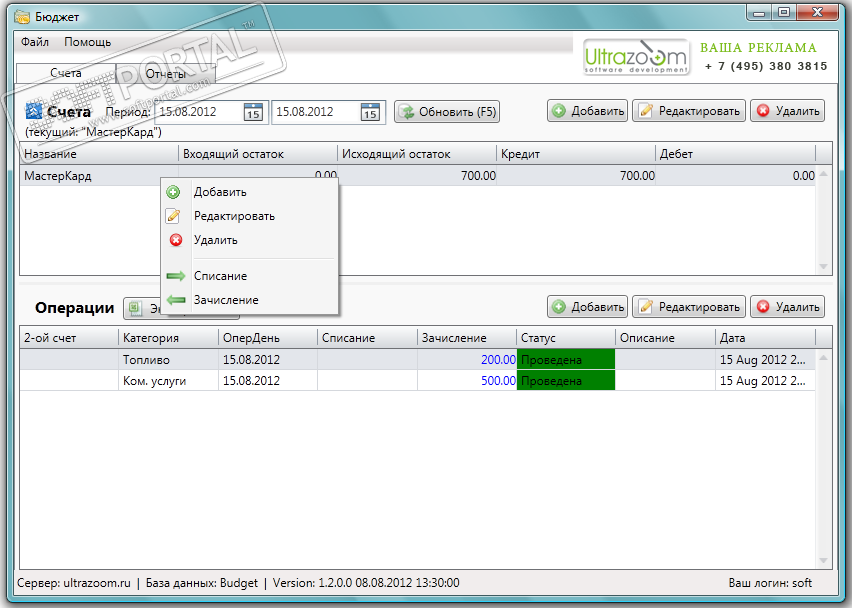
Task: Click Редактировать button in operations section
Action: click(x=689, y=307)
